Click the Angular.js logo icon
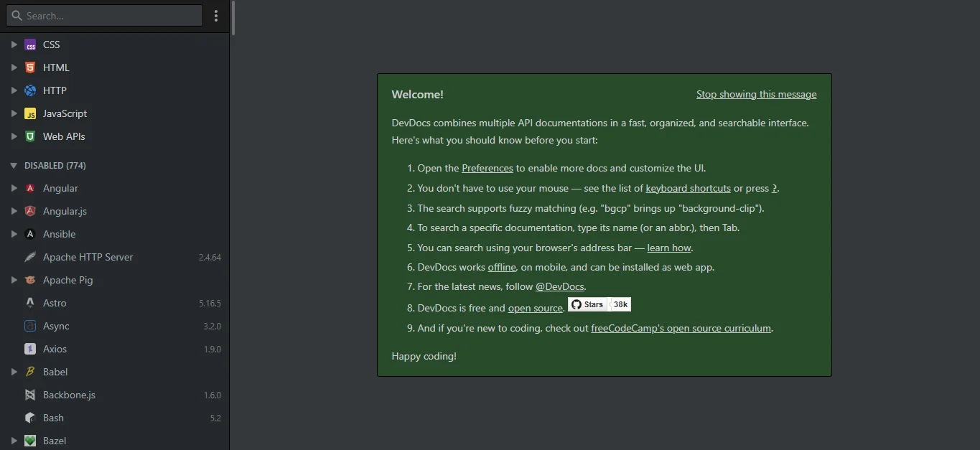The height and width of the screenshot is (450, 980). [30, 211]
